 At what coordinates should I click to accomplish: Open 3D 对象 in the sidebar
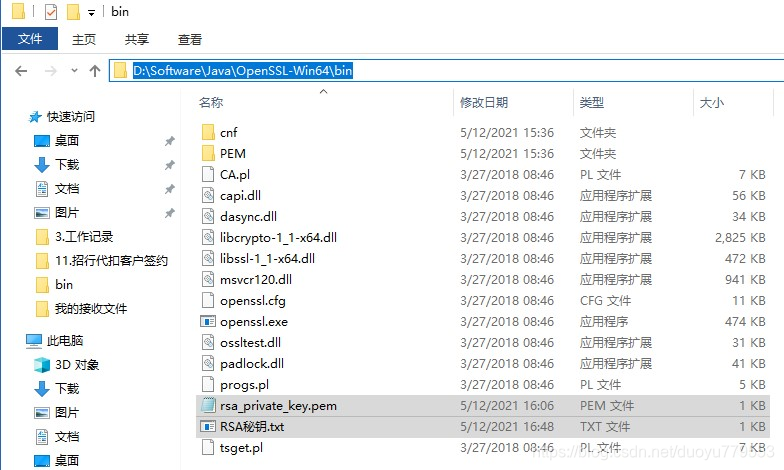coord(66,364)
